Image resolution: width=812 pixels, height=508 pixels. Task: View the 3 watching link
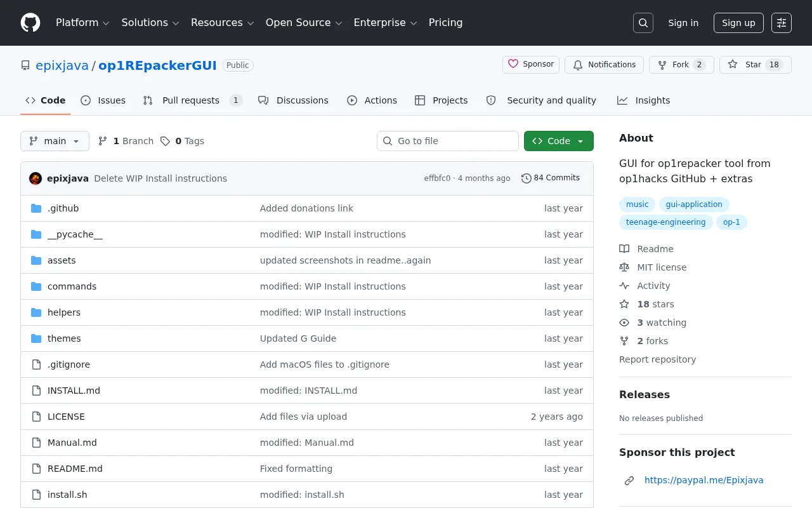[653, 323]
